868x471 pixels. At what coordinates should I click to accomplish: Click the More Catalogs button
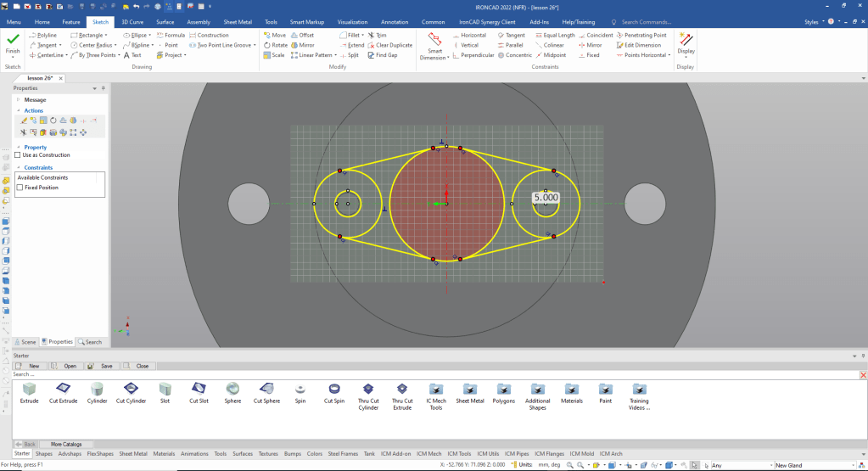tap(66, 444)
